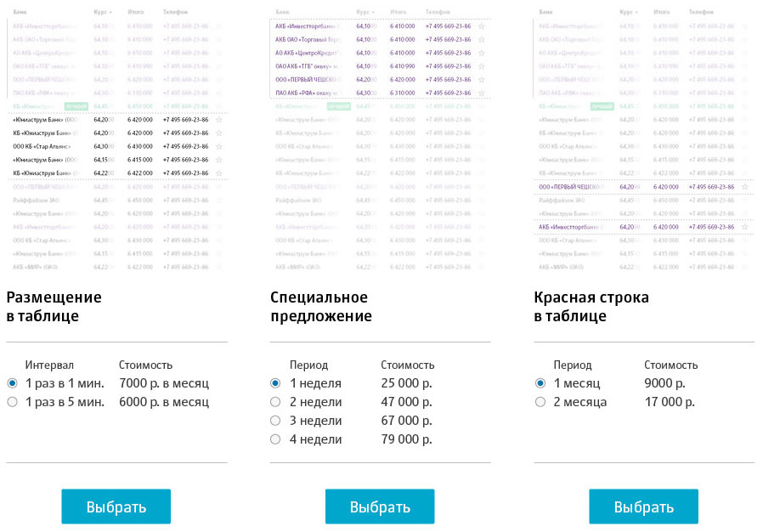Toggle Курс sorting in Красная строка table
The height and width of the screenshot is (532, 763).
pos(630,13)
